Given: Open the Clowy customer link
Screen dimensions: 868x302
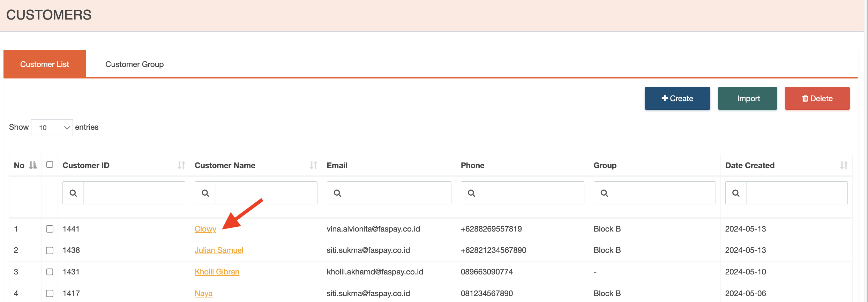Looking at the screenshot, I should 205,229.
